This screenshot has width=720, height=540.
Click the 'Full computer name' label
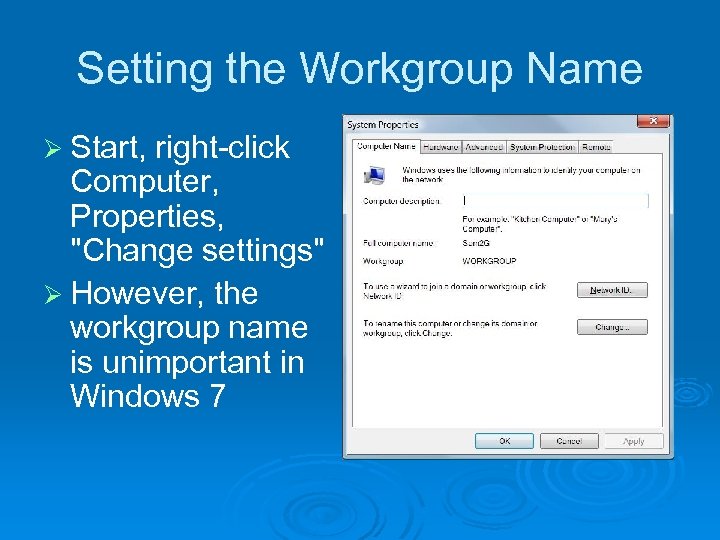(x=399, y=243)
